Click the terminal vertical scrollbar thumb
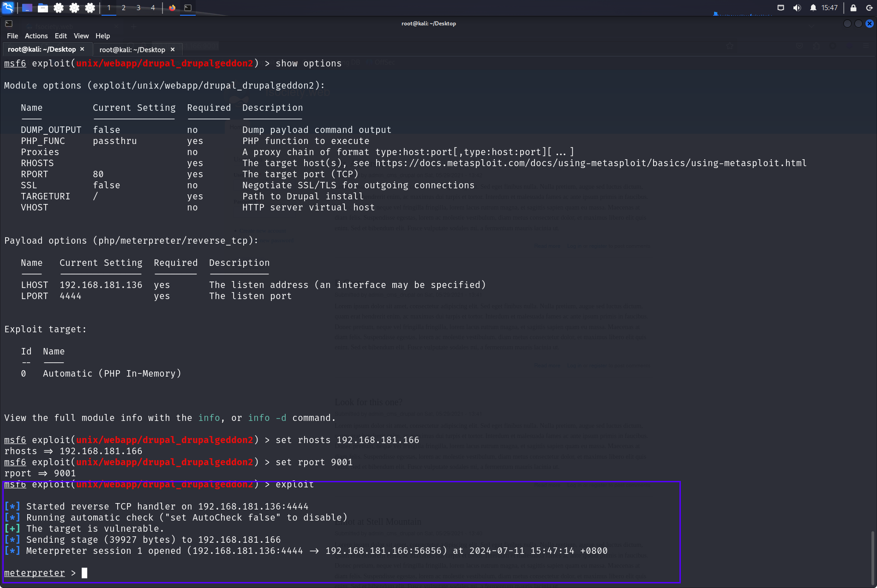 pyautogui.click(x=872, y=558)
